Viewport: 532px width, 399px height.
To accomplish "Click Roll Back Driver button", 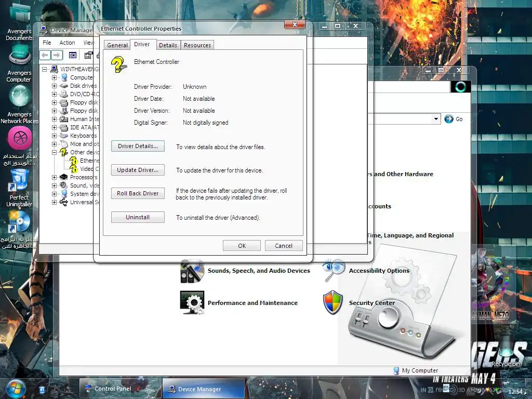I will click(x=138, y=193).
